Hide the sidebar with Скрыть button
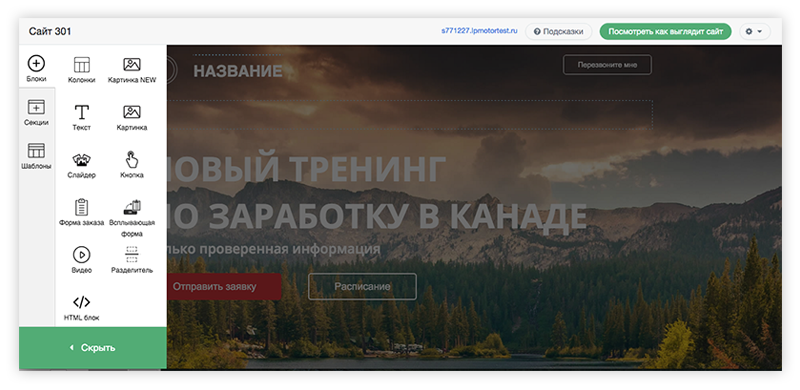Screen dimensions: 800x390 tap(93, 348)
